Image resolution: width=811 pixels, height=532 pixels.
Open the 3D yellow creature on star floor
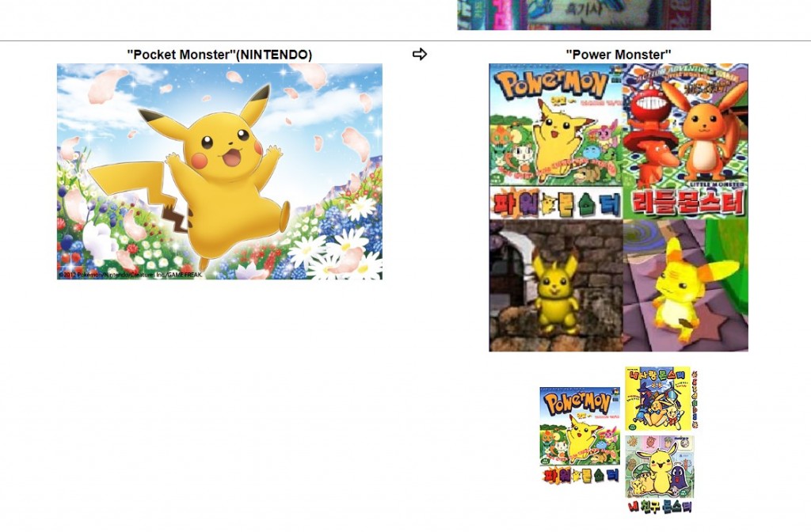[686, 287]
